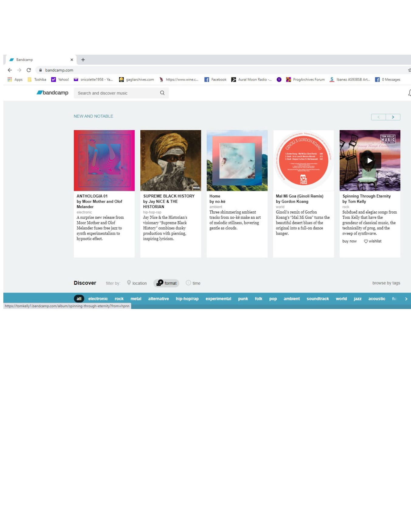Open the Home album cover art
The width and height of the screenshot is (411, 532).
[237, 161]
